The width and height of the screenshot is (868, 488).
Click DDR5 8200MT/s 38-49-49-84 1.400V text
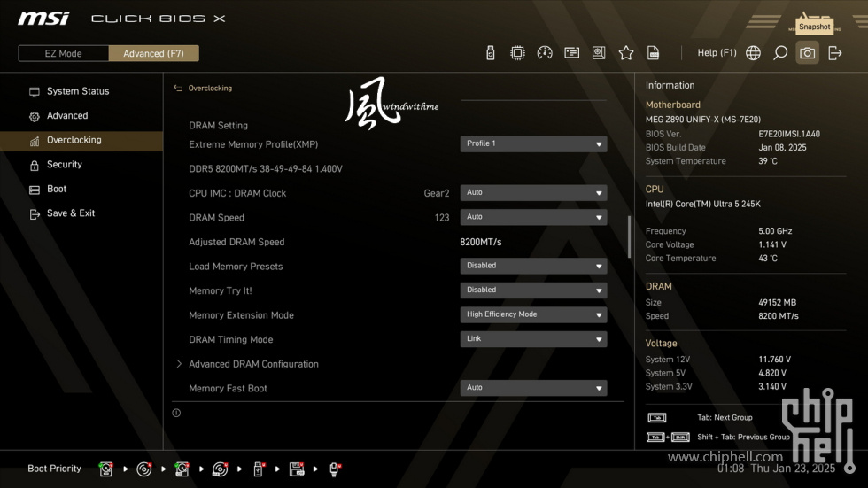coord(266,169)
